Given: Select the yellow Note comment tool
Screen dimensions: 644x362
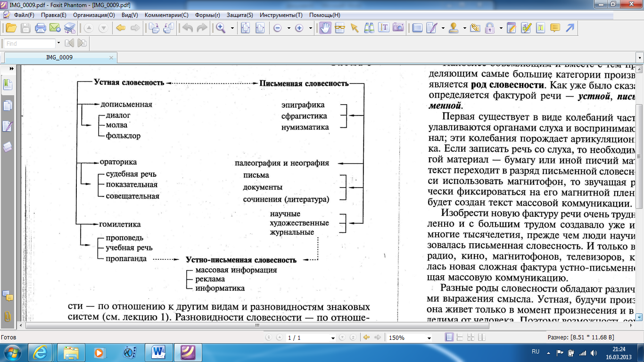Looking at the screenshot, I should (x=555, y=28).
